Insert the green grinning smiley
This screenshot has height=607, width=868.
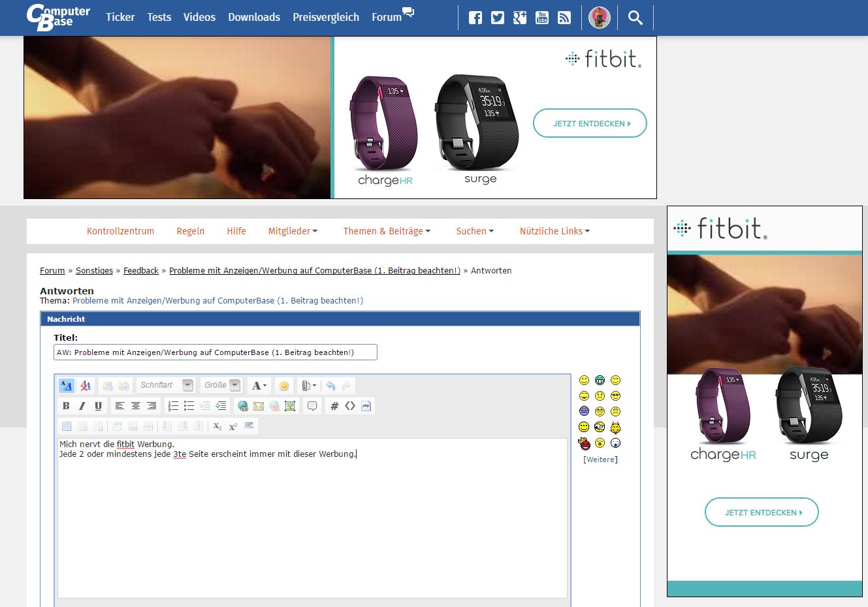[600, 380]
